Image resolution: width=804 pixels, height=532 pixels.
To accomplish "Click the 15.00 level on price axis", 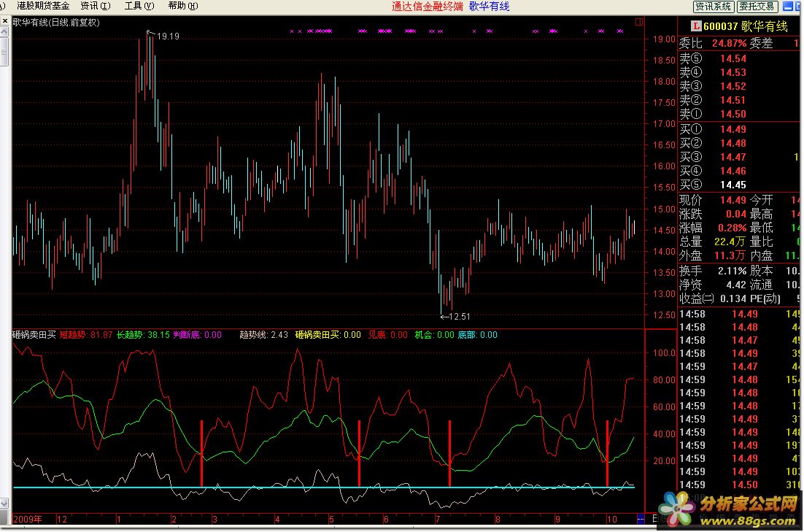I will [x=664, y=209].
